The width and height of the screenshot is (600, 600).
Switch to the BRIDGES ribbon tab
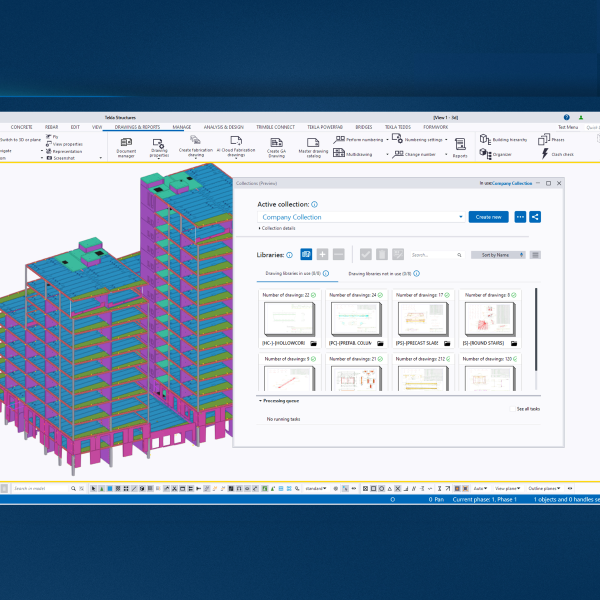click(364, 127)
